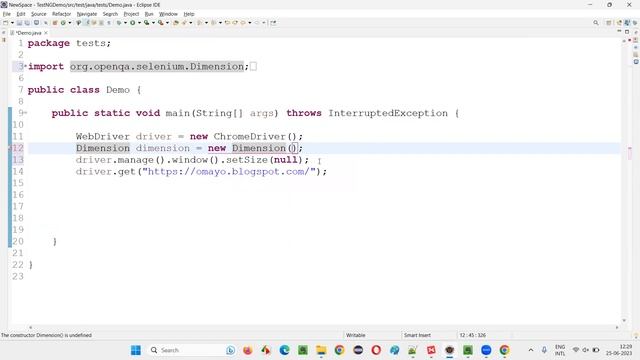Click the constructor undefined error message
This screenshot has height=360, width=640.
click(x=46, y=335)
